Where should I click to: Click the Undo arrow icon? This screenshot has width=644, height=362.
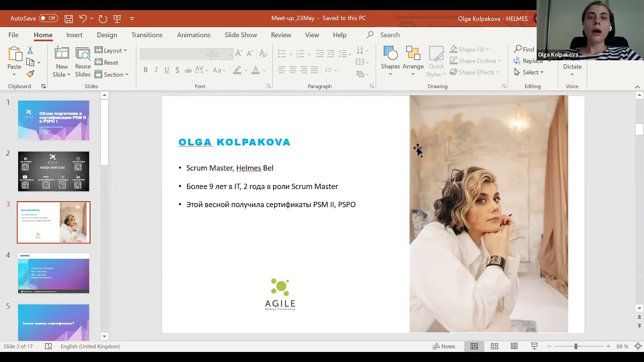click(83, 19)
